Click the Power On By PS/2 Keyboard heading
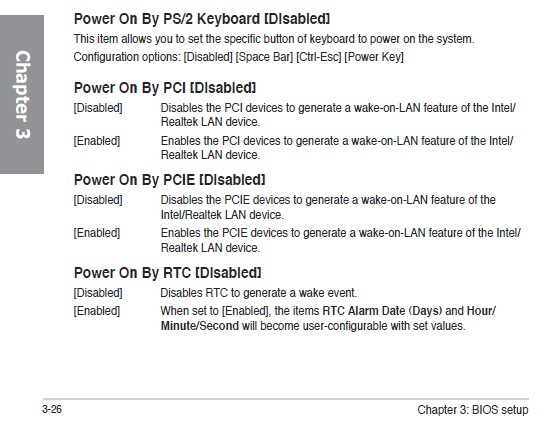550x430 pixels. 202,19
